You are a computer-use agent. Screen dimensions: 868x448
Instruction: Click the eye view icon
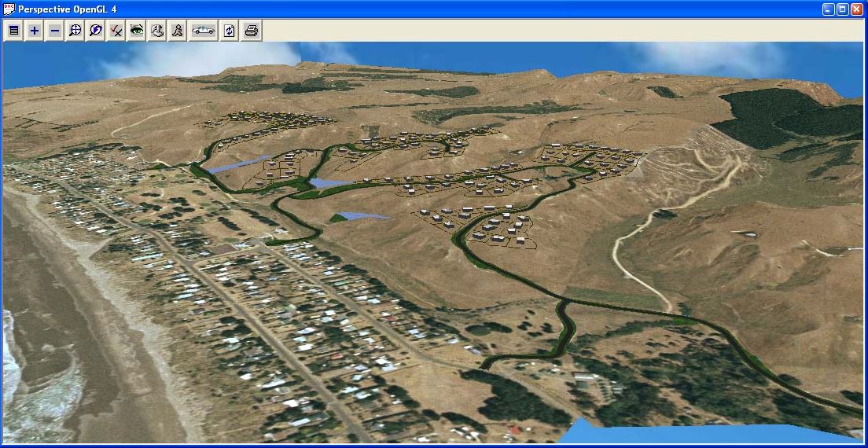[x=137, y=31]
